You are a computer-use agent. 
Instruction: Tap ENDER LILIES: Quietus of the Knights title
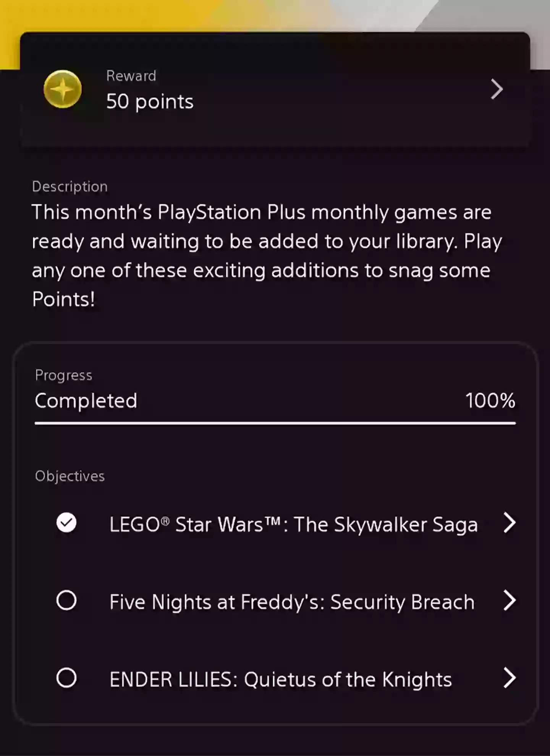point(280,680)
